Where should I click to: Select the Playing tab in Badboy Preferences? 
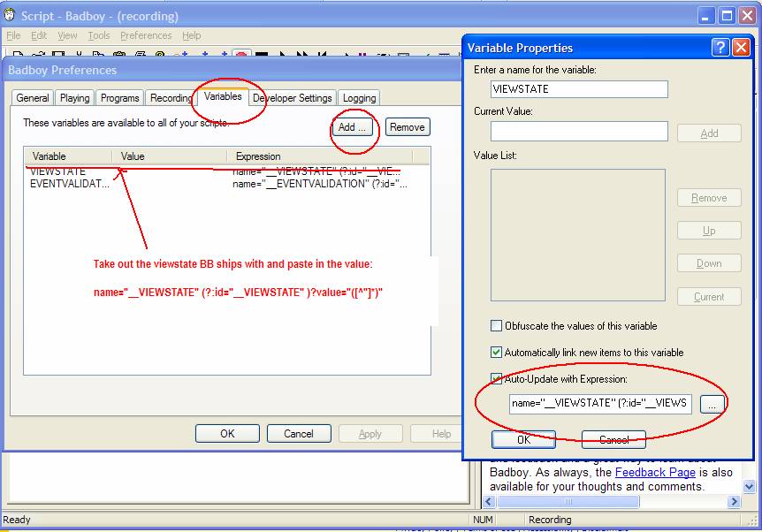coord(75,98)
